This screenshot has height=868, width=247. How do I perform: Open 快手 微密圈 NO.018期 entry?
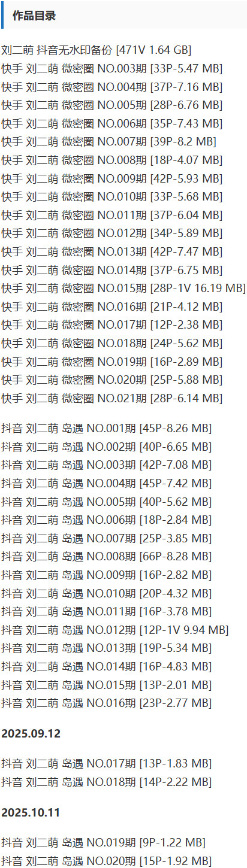(x=112, y=343)
